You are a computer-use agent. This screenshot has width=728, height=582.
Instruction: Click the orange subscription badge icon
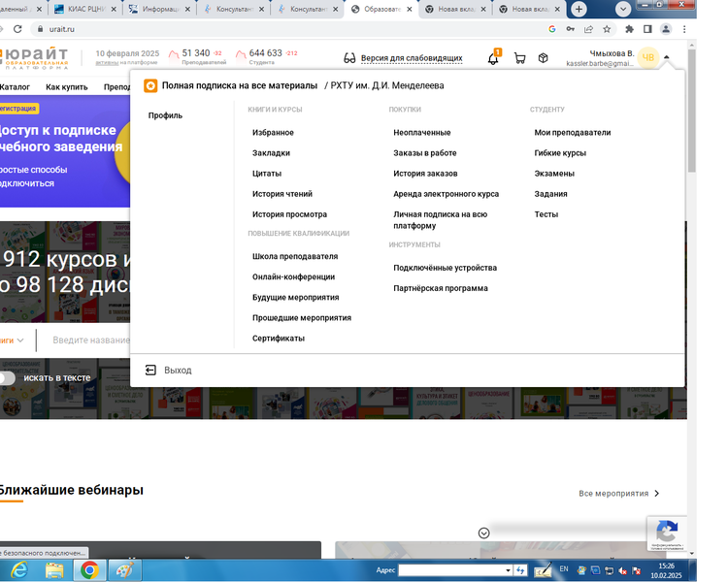pos(150,85)
